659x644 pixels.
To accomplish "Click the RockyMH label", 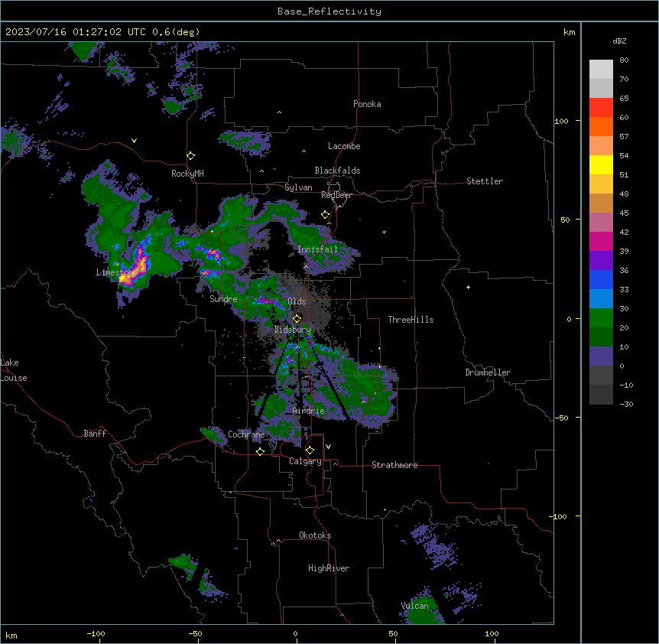I will pos(187,173).
